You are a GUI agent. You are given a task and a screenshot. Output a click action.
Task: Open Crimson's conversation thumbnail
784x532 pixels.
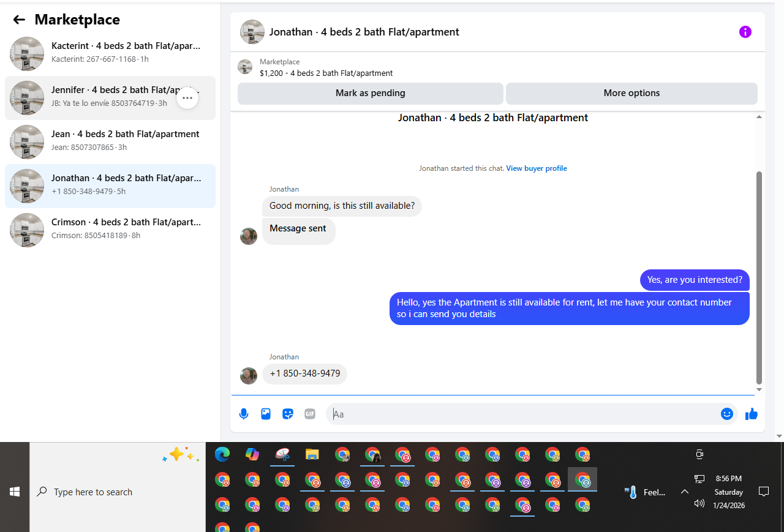tap(27, 230)
